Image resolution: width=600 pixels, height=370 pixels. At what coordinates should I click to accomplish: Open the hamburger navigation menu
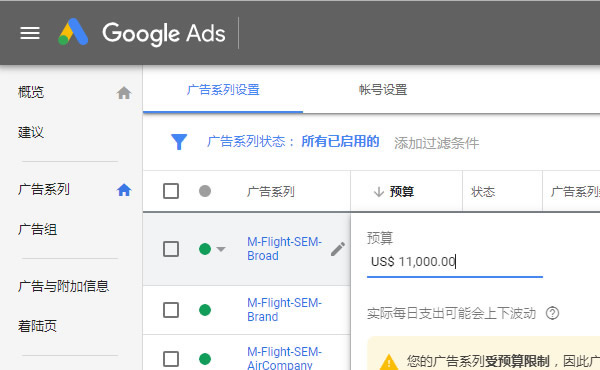coord(30,33)
